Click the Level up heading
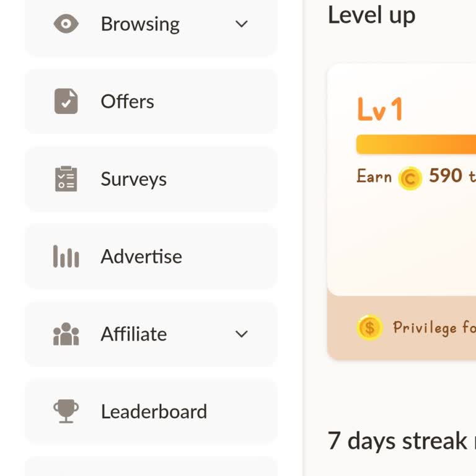Viewport: 476px width, 476px height. tap(371, 15)
